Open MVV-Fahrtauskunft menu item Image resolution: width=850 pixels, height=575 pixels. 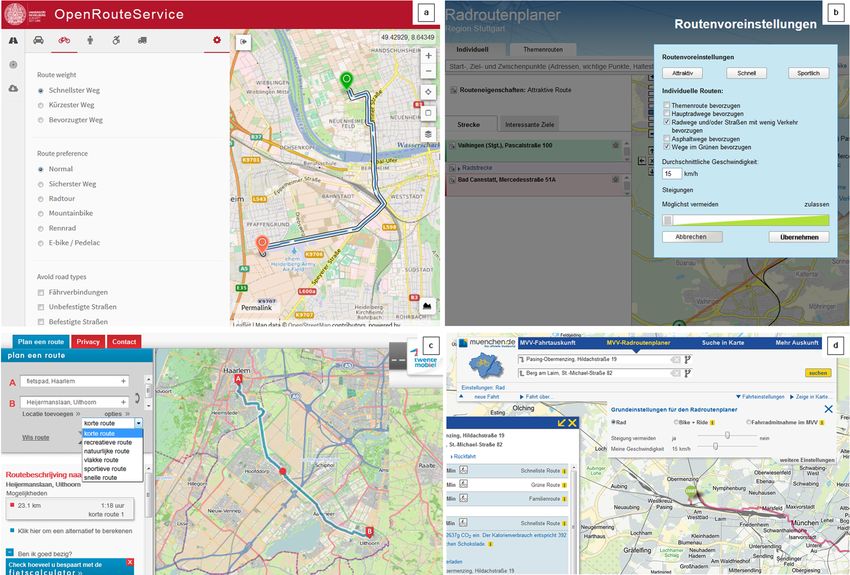point(548,343)
